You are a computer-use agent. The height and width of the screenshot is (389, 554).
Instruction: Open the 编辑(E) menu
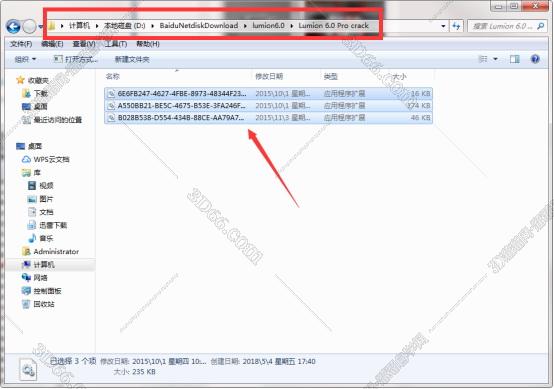click(52, 44)
